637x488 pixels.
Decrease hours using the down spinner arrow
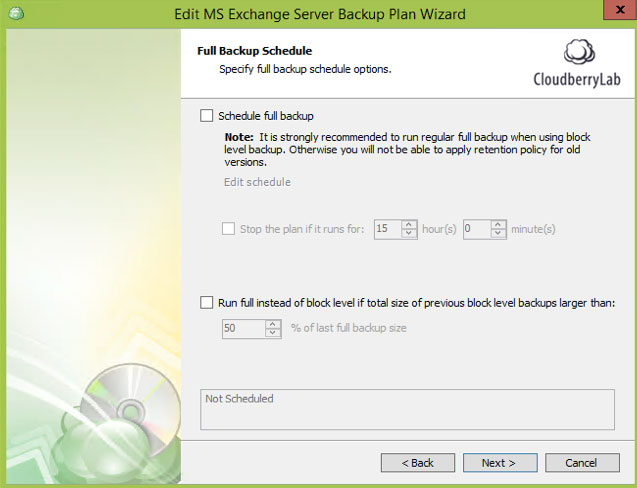(409, 234)
